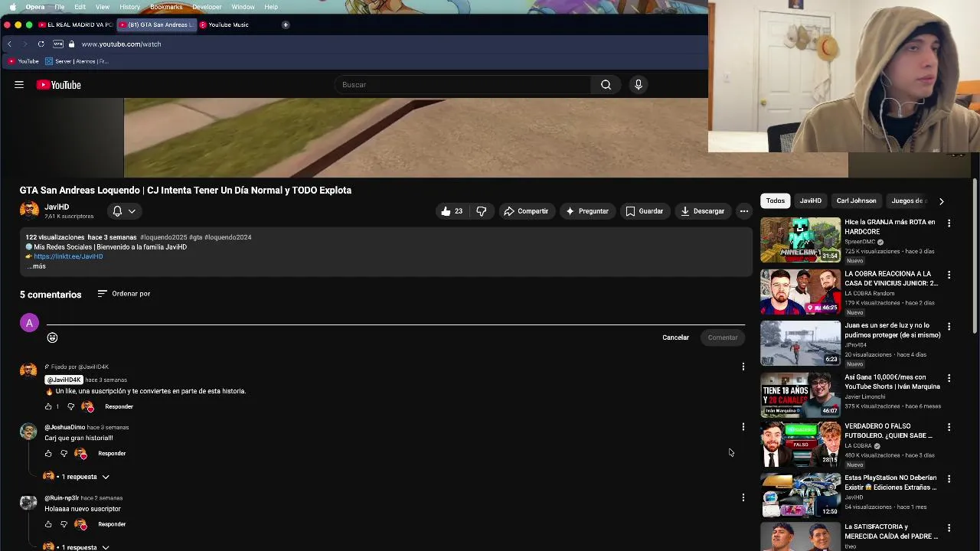Open the Bookmarks menu in menu bar
The image size is (980, 551).
(x=166, y=7)
